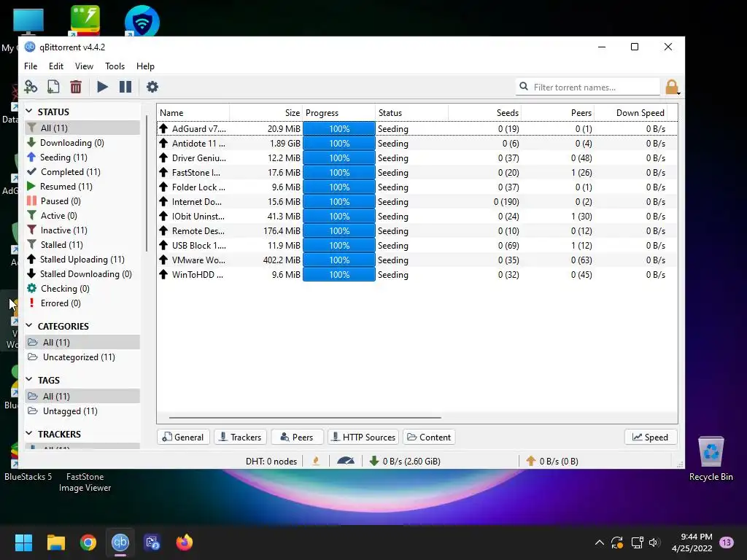The width and height of the screenshot is (747, 560).
Task: Collapse the TRACKERS section
Action: pos(29,433)
